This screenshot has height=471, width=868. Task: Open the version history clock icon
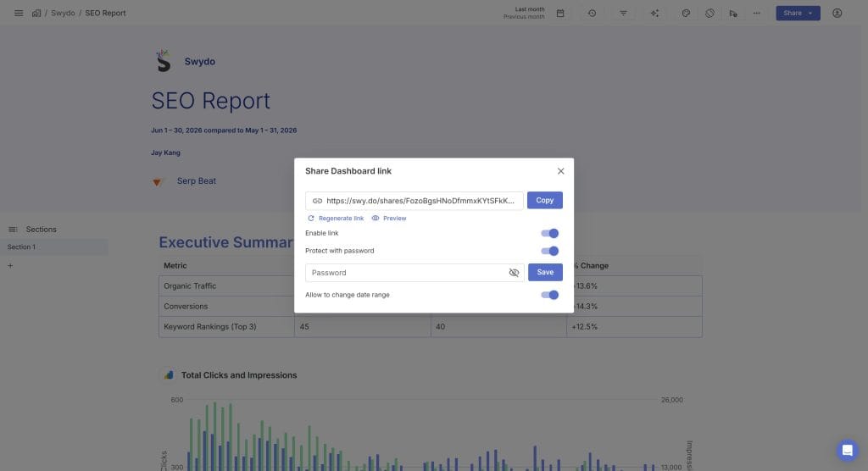pyautogui.click(x=592, y=13)
